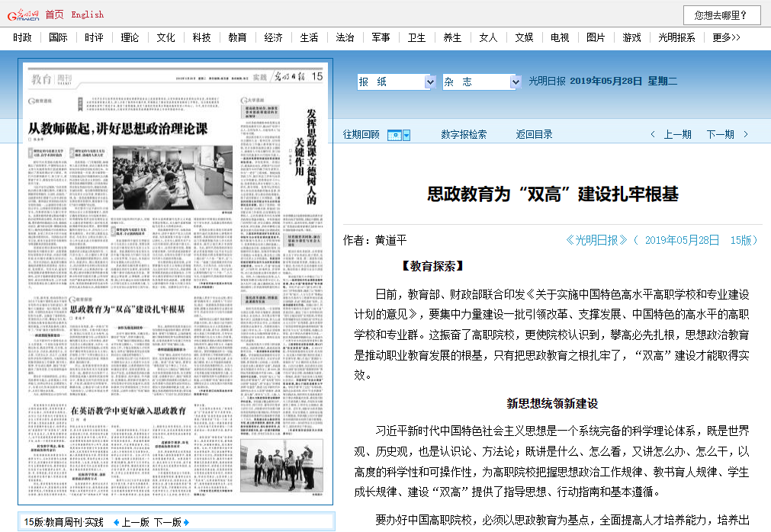Click the 在英语教学中更好融入思政教育 headline in page preview

(x=128, y=410)
